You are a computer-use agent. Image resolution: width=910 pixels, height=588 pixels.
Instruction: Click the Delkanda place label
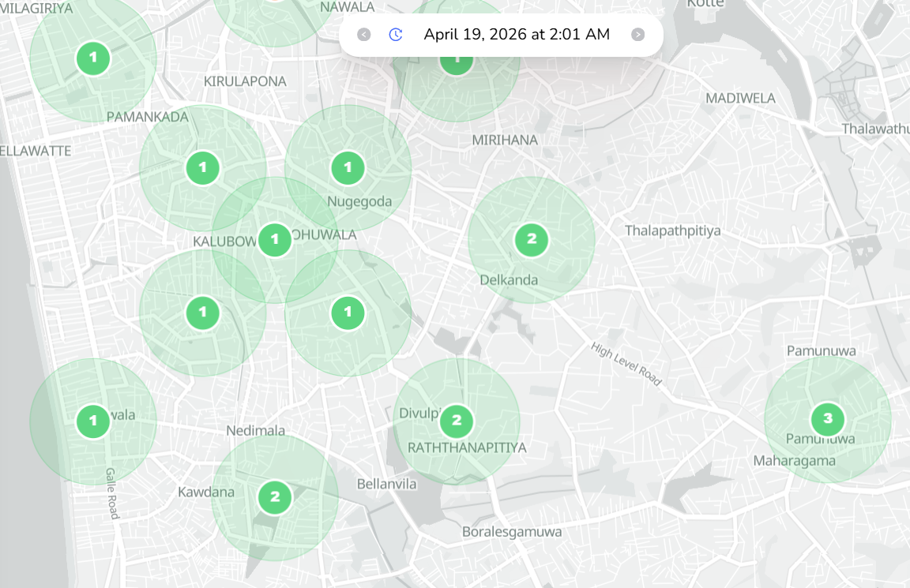pos(509,280)
